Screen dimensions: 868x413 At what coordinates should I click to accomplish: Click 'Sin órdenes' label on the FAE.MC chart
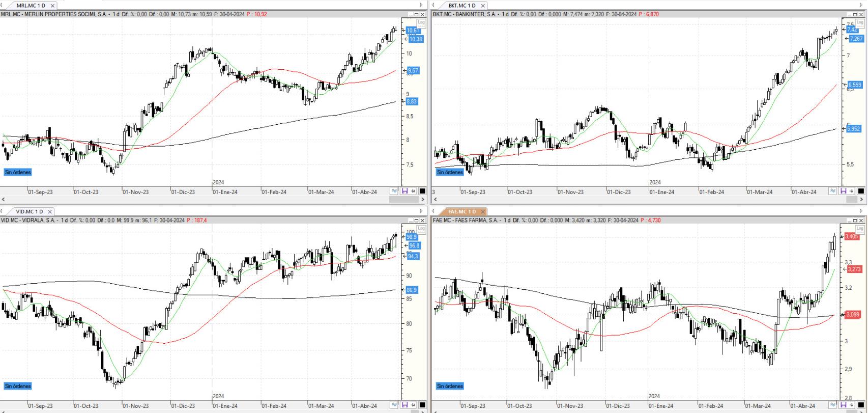(x=450, y=386)
